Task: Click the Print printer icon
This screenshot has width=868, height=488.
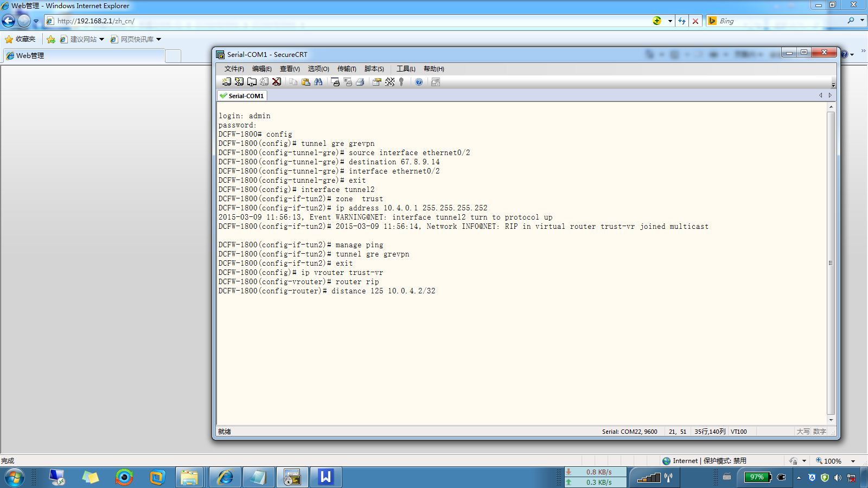Action: coord(360,82)
